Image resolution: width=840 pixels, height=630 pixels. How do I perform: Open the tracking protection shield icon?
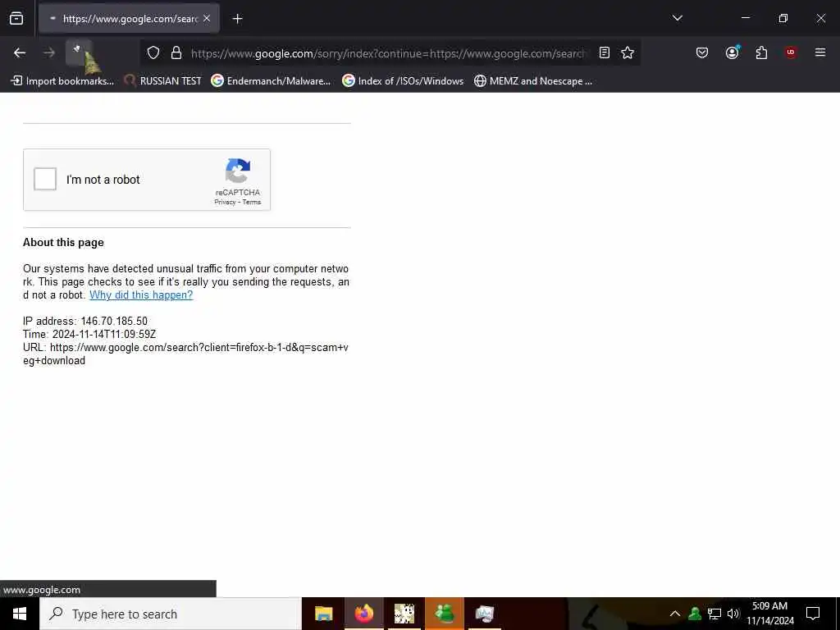tap(153, 52)
